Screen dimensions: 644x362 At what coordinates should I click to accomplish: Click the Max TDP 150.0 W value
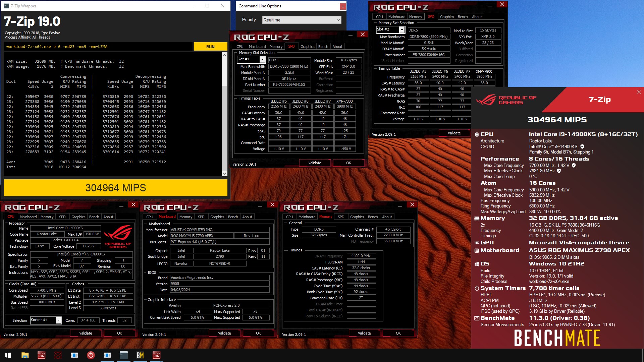(x=92, y=234)
